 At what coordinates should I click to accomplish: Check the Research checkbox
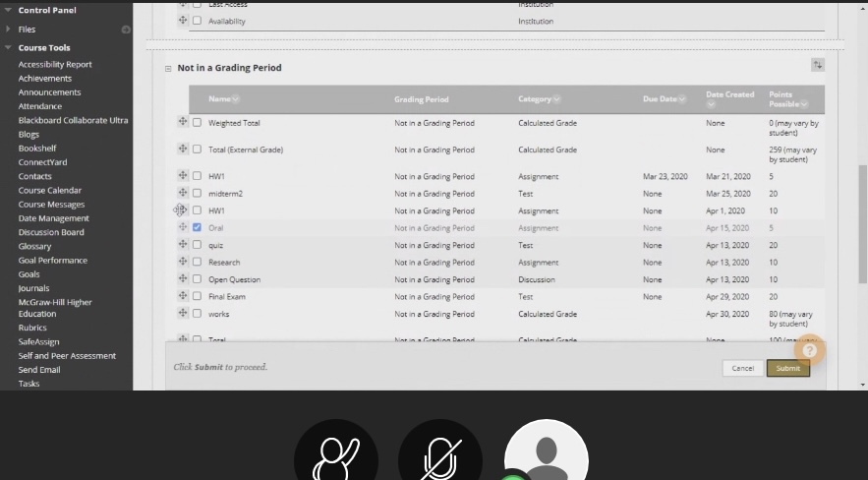point(197,262)
